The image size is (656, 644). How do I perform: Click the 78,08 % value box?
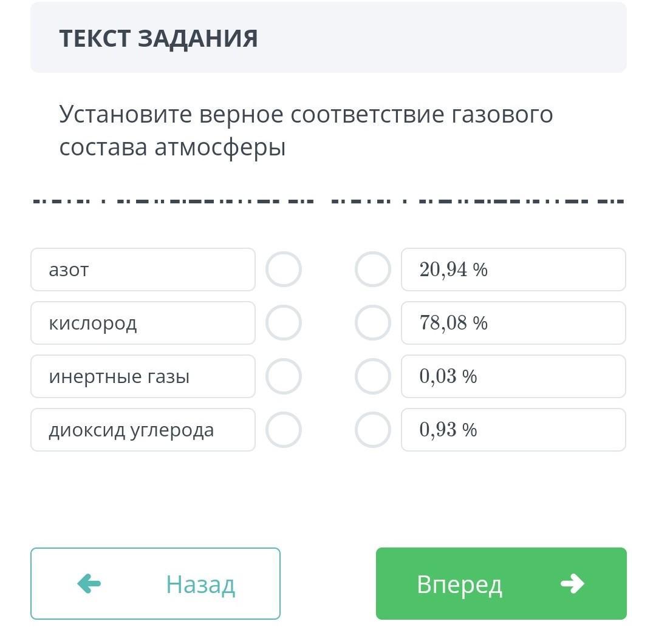[513, 323]
